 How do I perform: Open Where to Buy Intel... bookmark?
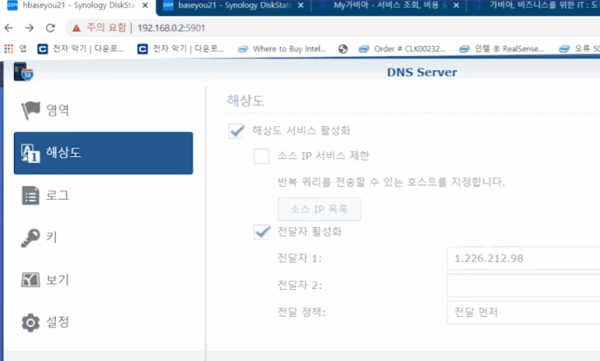pyautogui.click(x=282, y=49)
